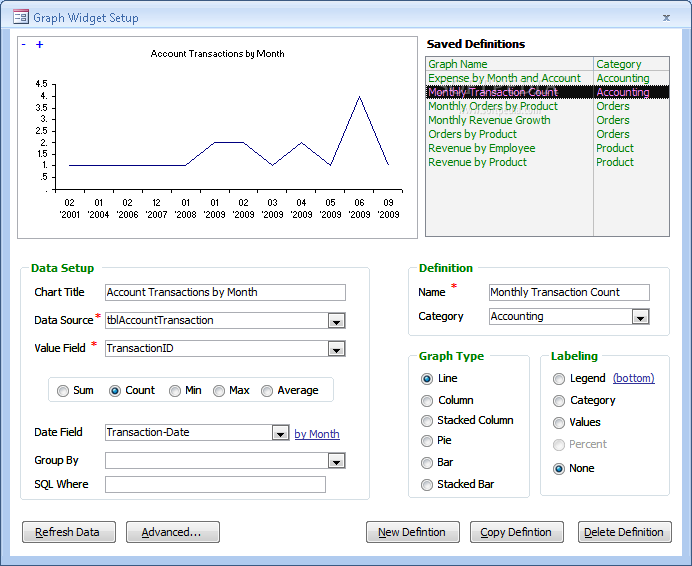The image size is (692, 566).
Task: Choose Line graph type
Action: [427, 379]
